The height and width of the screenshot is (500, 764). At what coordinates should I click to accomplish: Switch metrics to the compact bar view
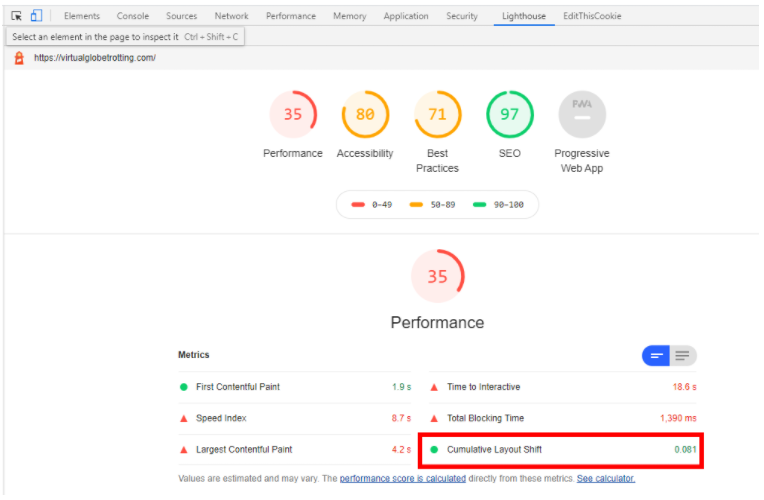click(x=657, y=355)
